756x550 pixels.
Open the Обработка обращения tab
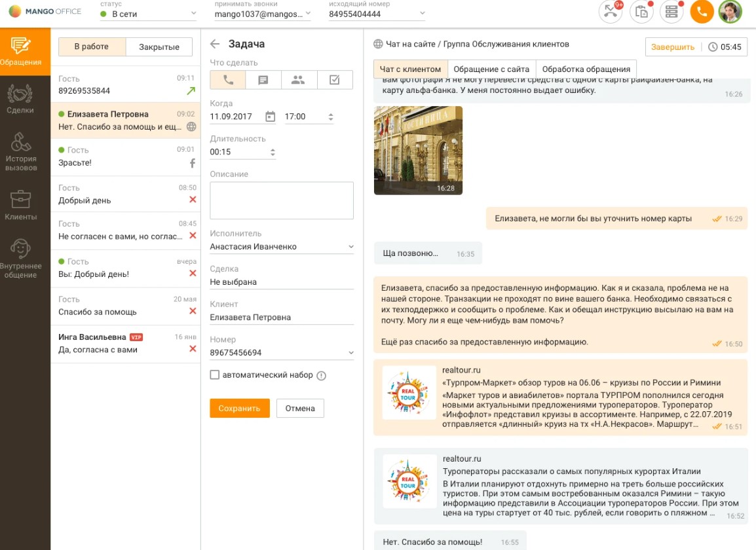pos(586,69)
